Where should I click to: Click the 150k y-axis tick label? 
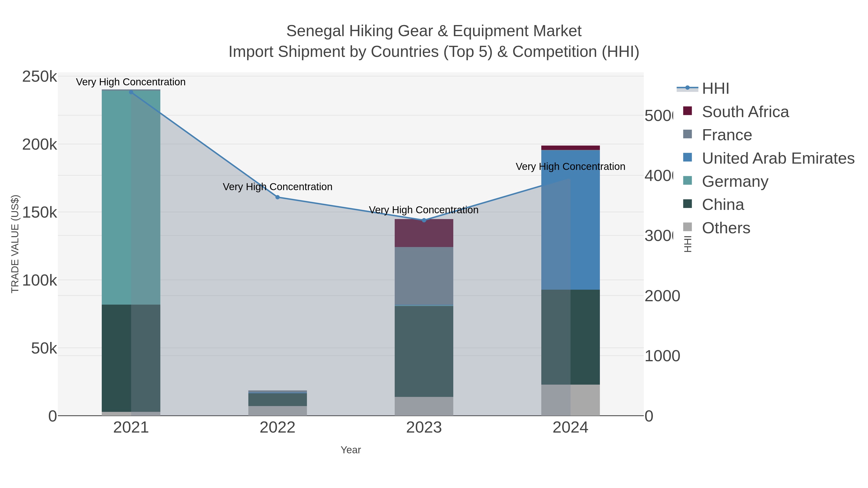40,213
